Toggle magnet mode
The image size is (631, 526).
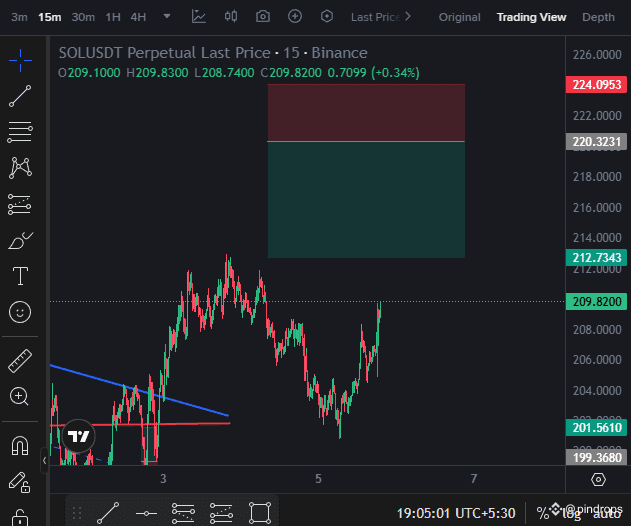pos(20,446)
